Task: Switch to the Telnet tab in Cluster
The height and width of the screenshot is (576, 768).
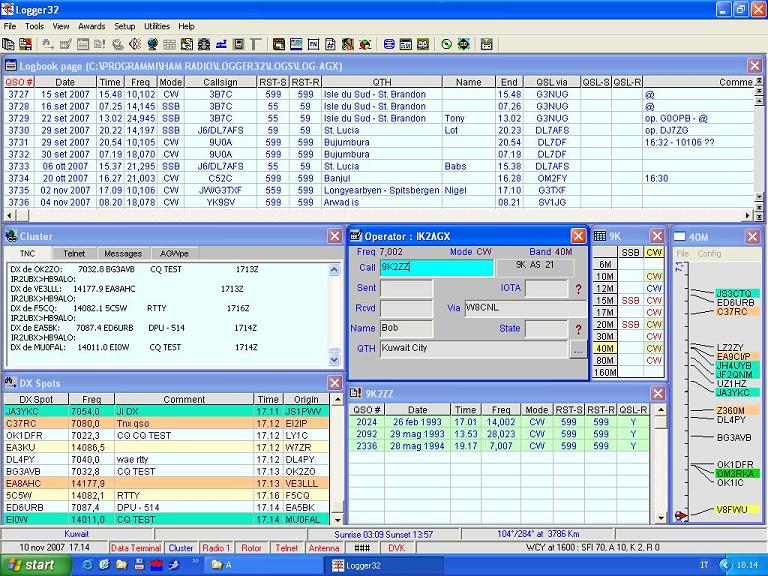Action: pos(73,254)
